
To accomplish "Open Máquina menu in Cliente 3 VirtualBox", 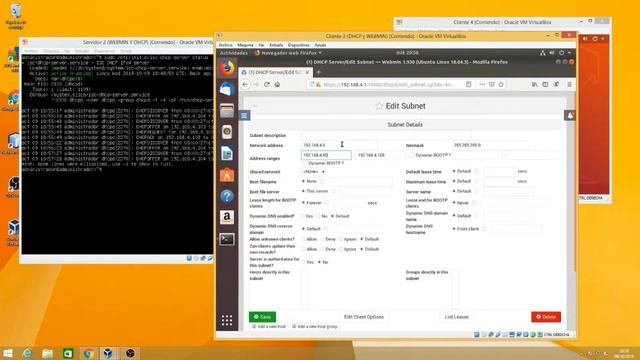I will coord(245,45).
